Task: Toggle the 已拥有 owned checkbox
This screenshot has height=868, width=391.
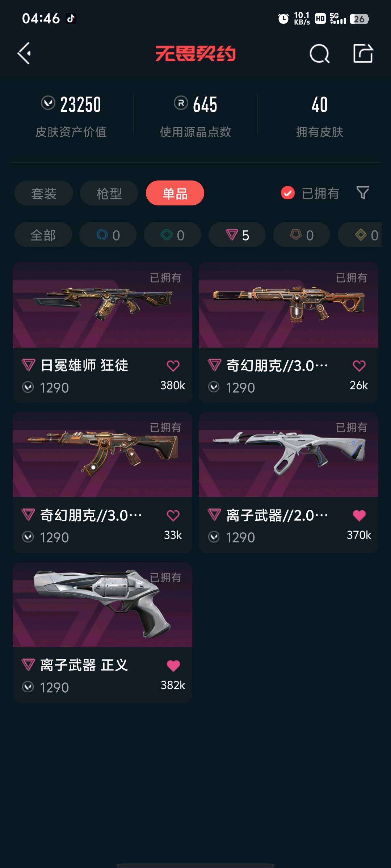Action: (x=288, y=193)
